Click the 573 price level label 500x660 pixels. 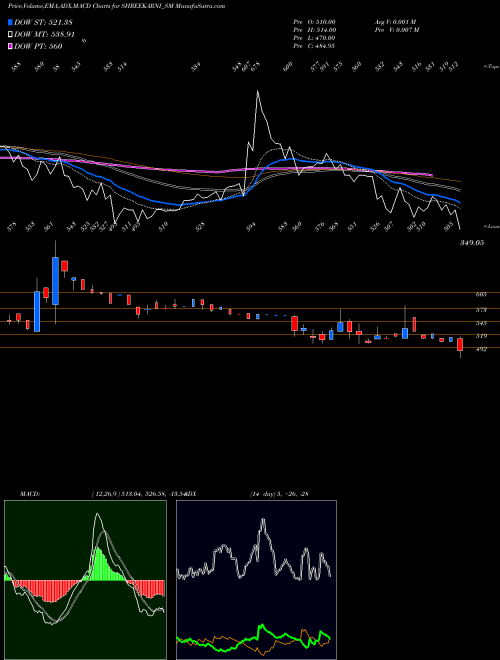pyautogui.click(x=481, y=310)
